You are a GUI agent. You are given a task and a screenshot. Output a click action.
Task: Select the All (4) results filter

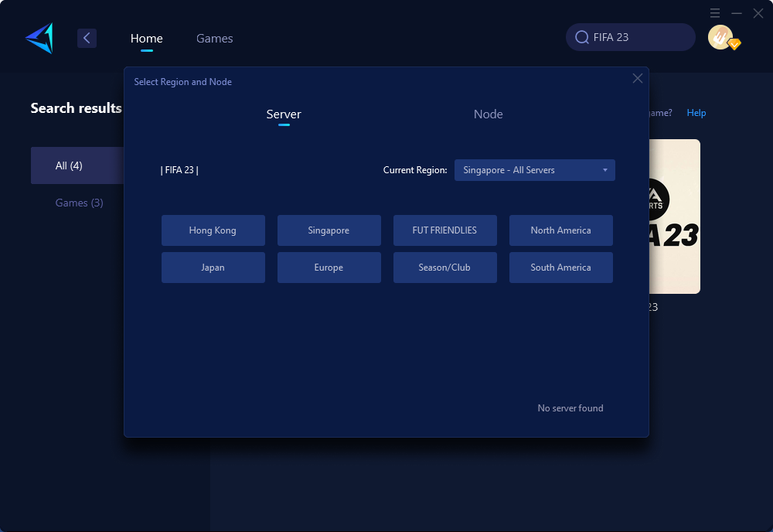(77, 165)
